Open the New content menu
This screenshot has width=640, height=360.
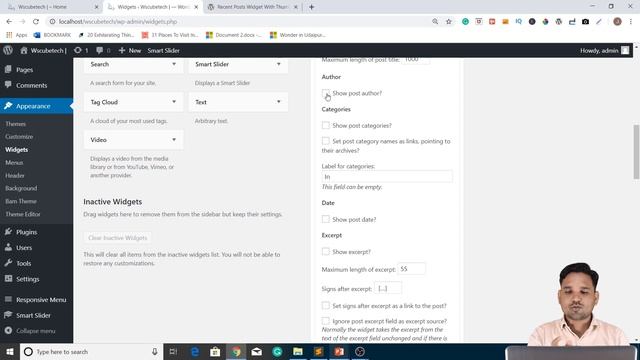click(x=130, y=50)
